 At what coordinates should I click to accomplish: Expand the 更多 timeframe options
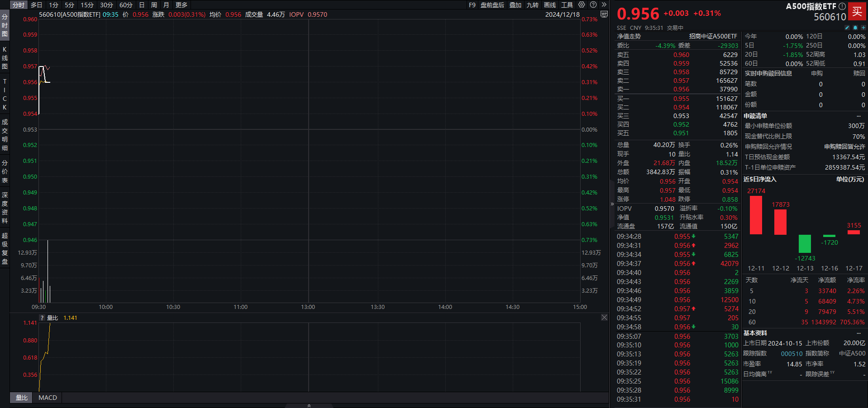point(181,5)
